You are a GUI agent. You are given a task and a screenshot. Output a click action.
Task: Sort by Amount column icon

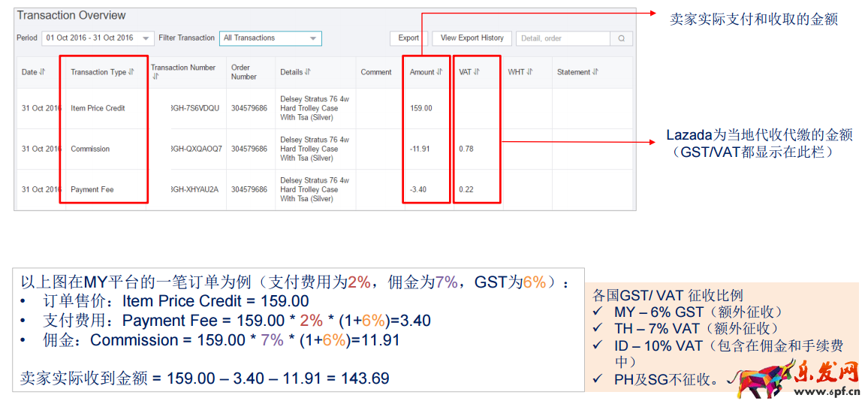pyautogui.click(x=439, y=72)
